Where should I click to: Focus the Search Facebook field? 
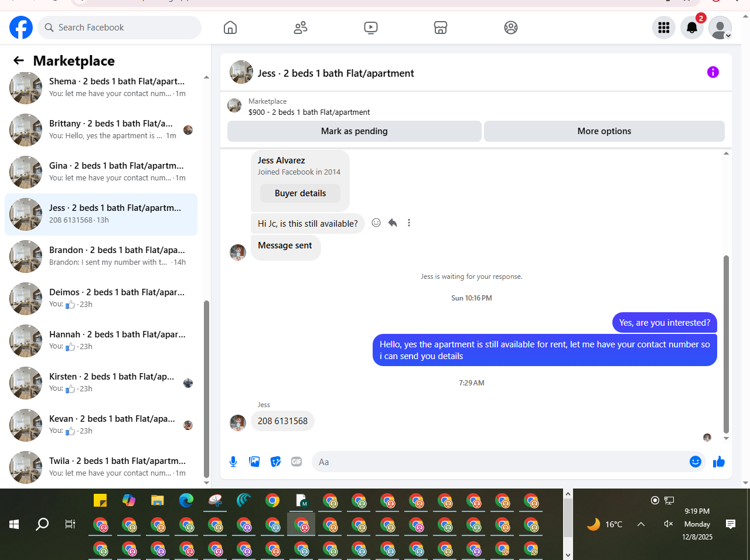(x=120, y=28)
